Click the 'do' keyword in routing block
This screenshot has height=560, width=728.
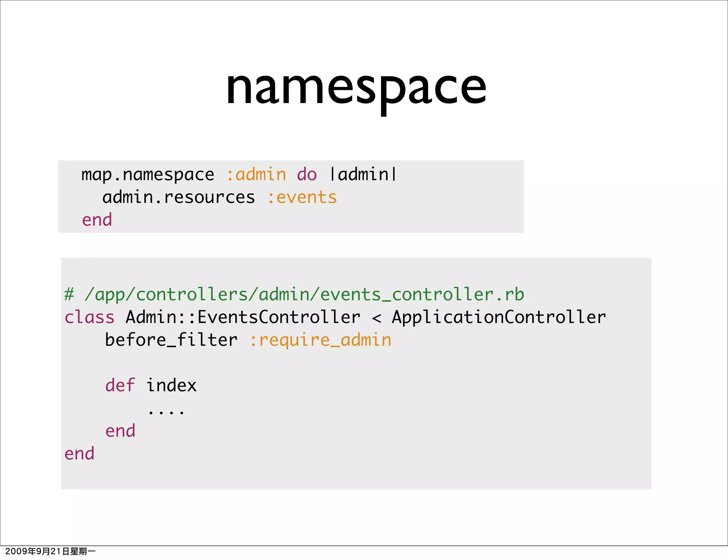(x=306, y=175)
